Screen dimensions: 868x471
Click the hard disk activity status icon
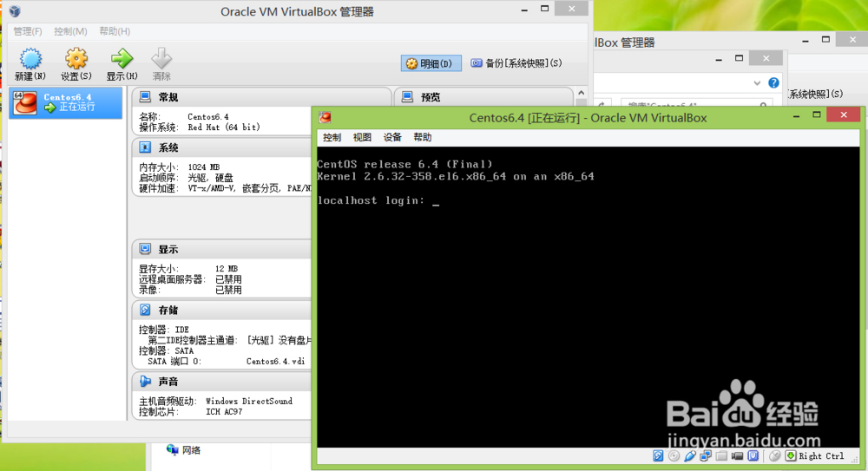click(x=658, y=455)
